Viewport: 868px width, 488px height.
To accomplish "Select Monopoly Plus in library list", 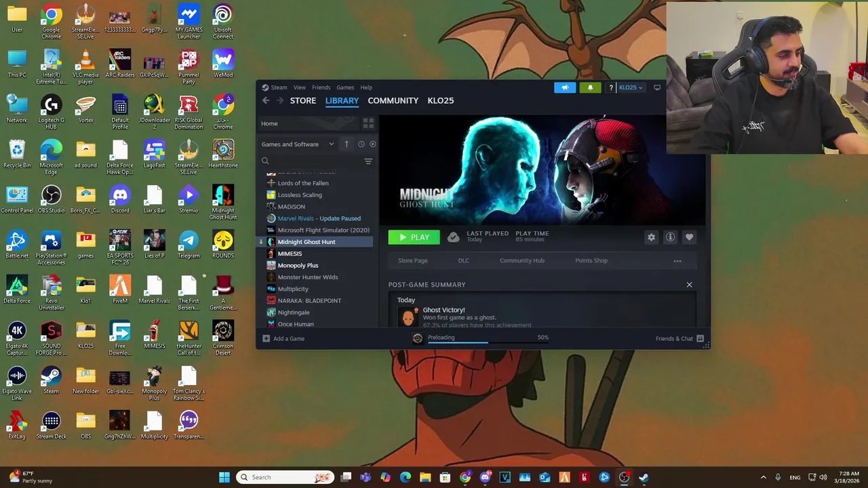I will coord(298,266).
